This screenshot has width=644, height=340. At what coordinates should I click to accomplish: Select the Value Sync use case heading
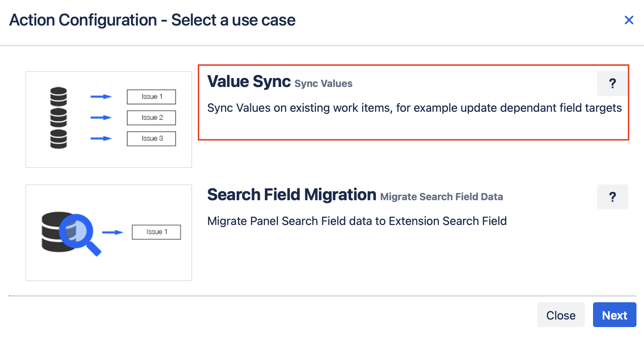point(249,82)
